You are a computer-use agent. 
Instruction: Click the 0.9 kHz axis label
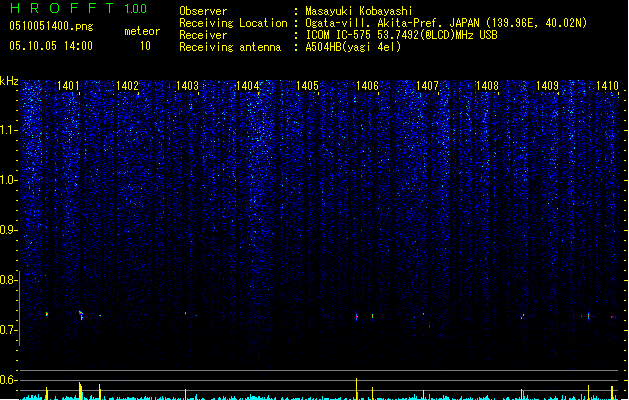(8, 230)
